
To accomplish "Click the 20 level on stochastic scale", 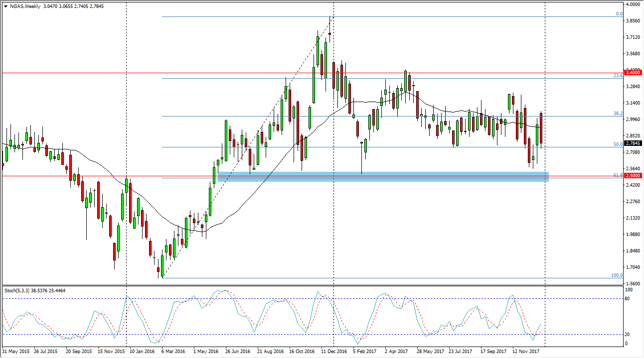I will [x=630, y=334].
